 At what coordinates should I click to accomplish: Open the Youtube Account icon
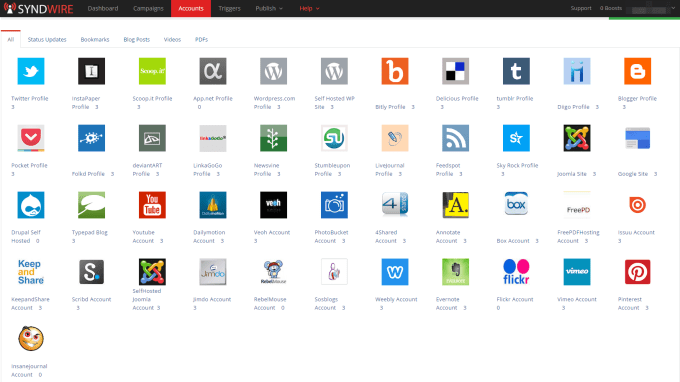152,205
